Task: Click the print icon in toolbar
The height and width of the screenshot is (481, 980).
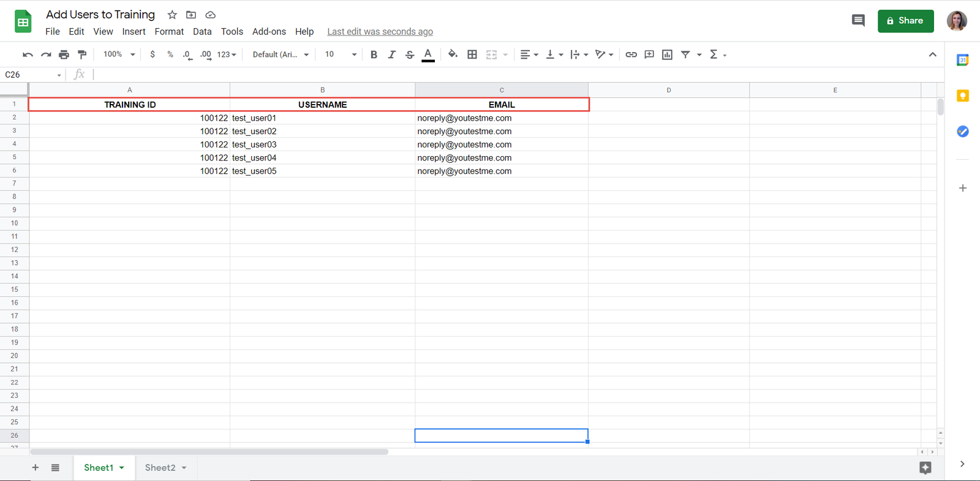Action: pos(64,54)
